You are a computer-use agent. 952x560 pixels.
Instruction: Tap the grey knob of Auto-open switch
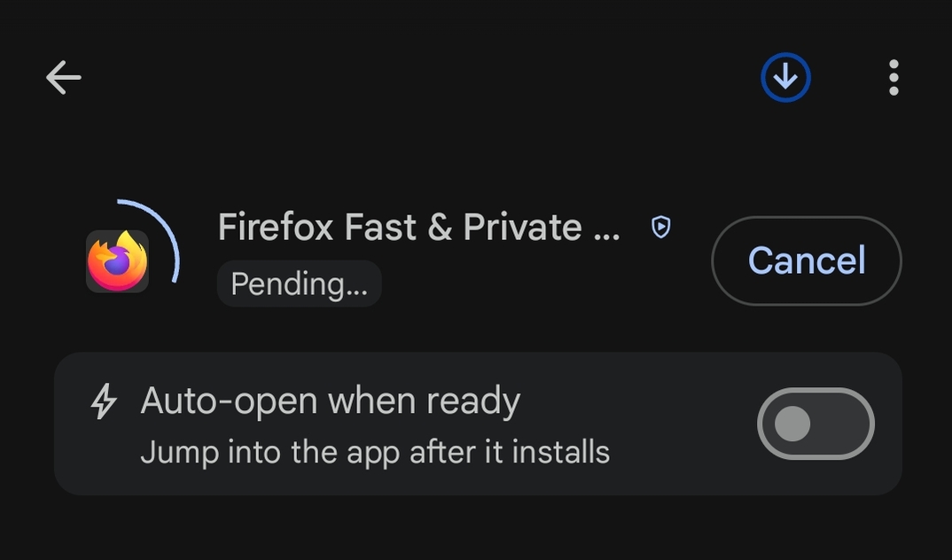pos(792,424)
